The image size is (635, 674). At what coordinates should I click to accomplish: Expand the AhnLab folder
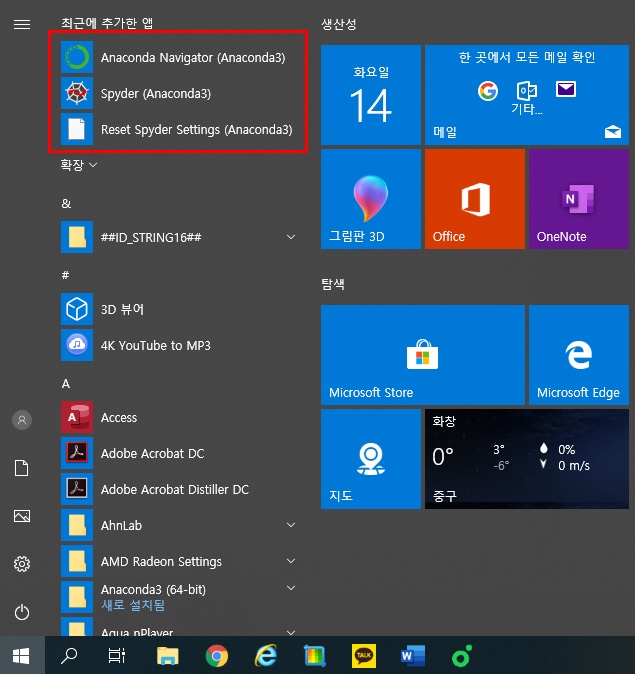180,525
